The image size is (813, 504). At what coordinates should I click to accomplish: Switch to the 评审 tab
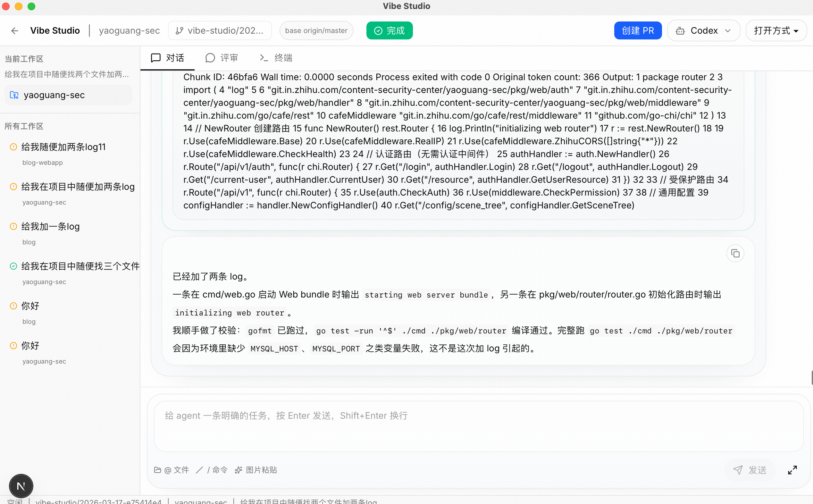(x=222, y=58)
